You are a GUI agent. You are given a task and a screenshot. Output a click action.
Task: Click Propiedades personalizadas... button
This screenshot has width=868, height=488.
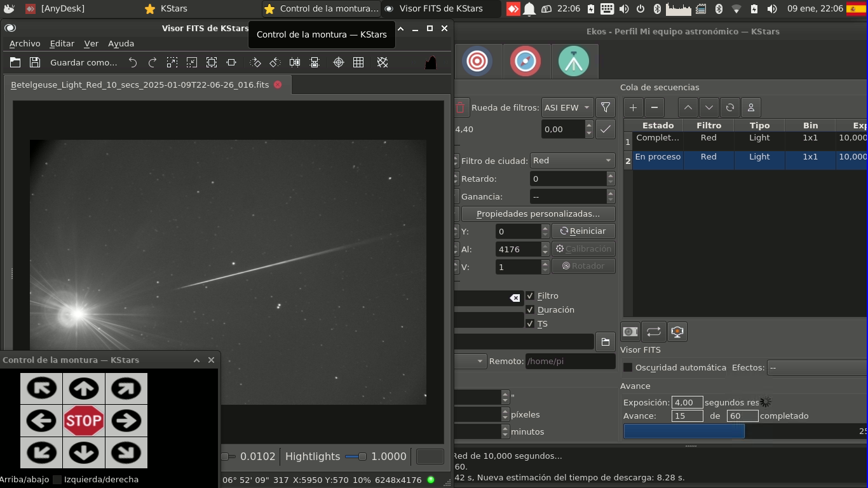click(538, 214)
